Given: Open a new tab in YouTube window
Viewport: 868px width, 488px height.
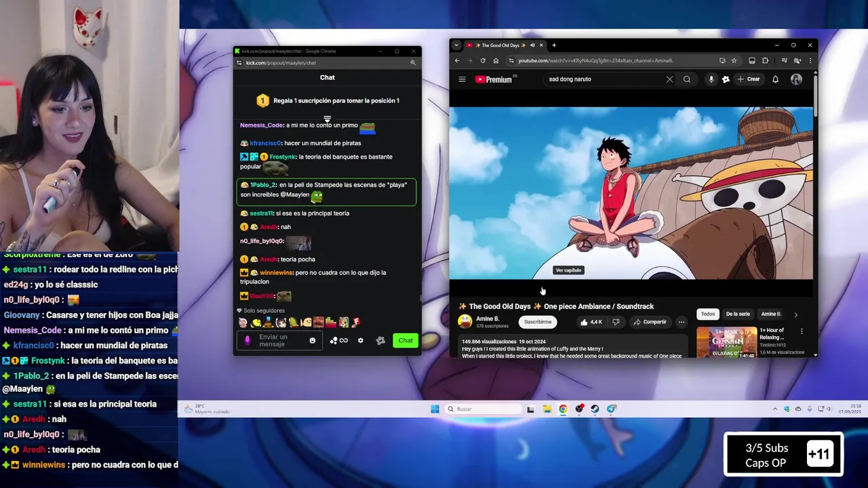Looking at the screenshot, I should coord(554,45).
